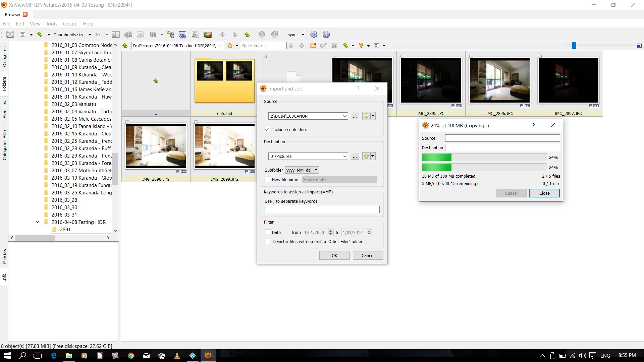644x362 pixels.
Task: Collapse the 2016-04-08 Testing HDR folder
Action: [37, 222]
